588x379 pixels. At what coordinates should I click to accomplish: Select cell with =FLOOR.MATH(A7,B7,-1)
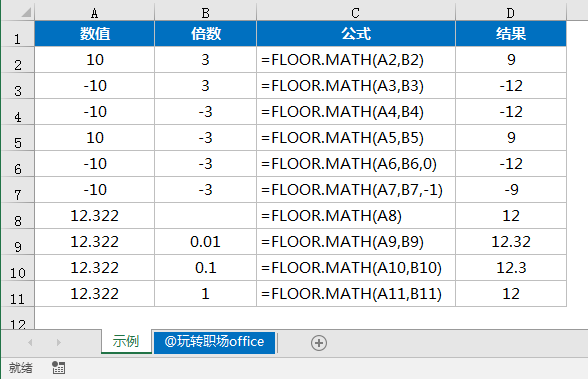tap(356, 190)
